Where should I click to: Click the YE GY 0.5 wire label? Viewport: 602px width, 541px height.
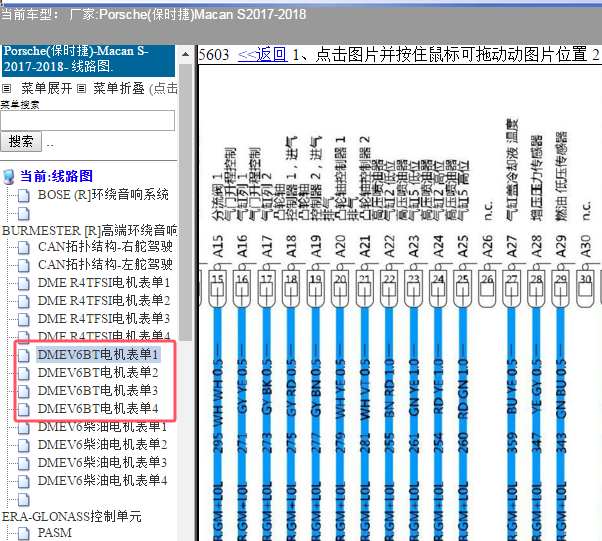pyautogui.click(x=536, y=387)
